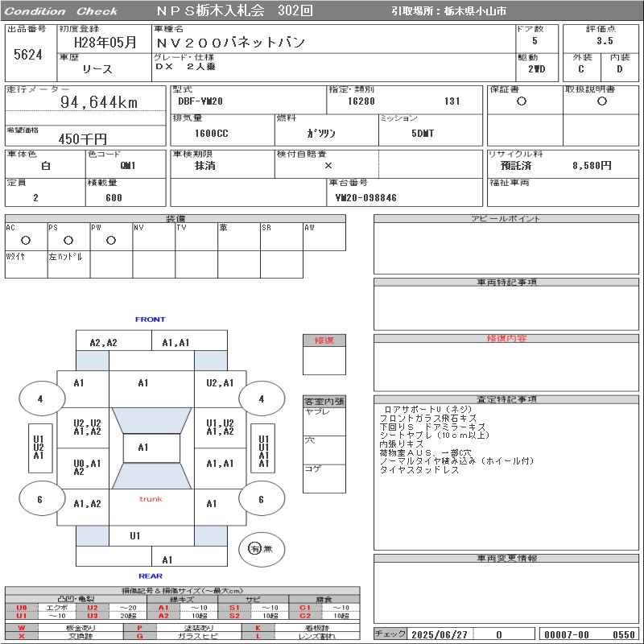644x644 pixels.
Task: Click the red trunk label
Action: pyautogui.click(x=151, y=498)
